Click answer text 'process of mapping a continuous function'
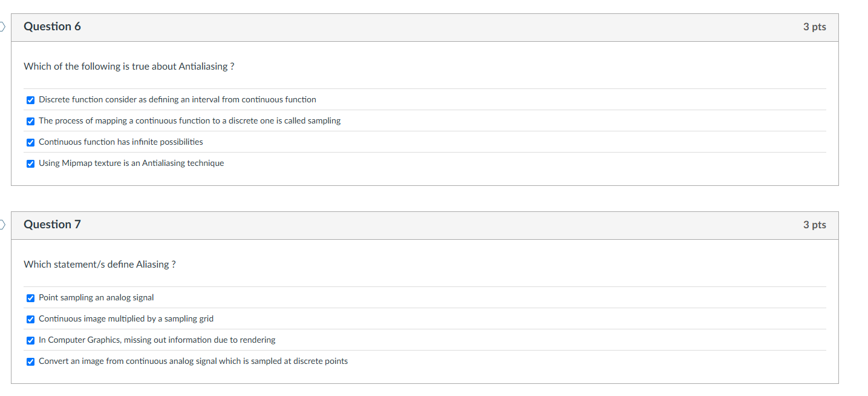Viewport: 868px width, 396px height. point(189,120)
